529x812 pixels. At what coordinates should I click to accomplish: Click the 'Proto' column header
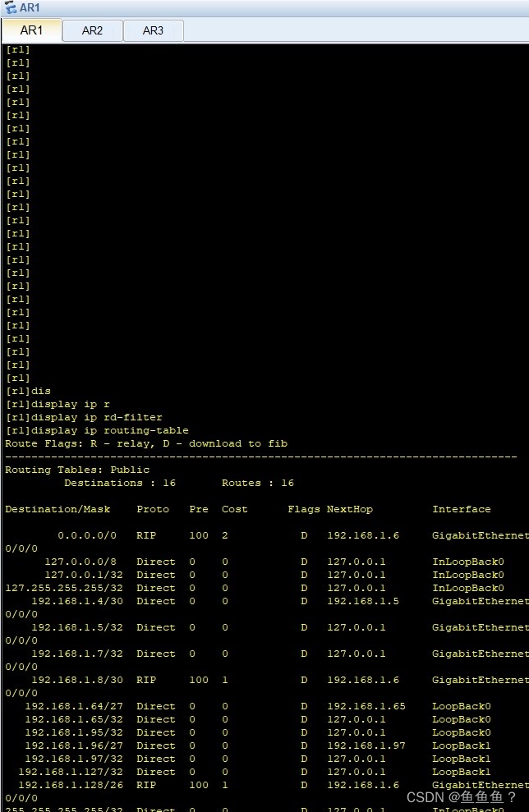[153, 509]
